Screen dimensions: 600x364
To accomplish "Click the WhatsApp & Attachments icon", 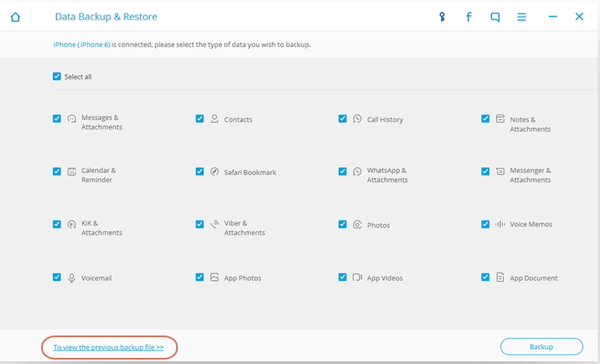I will [x=357, y=172].
